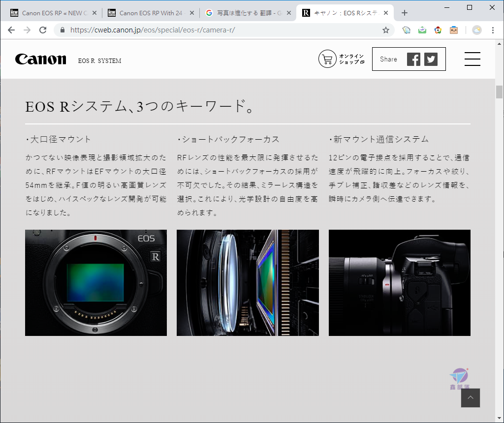Open the online shop cart icon
Image resolution: width=504 pixels, height=423 pixels.
tap(327, 59)
